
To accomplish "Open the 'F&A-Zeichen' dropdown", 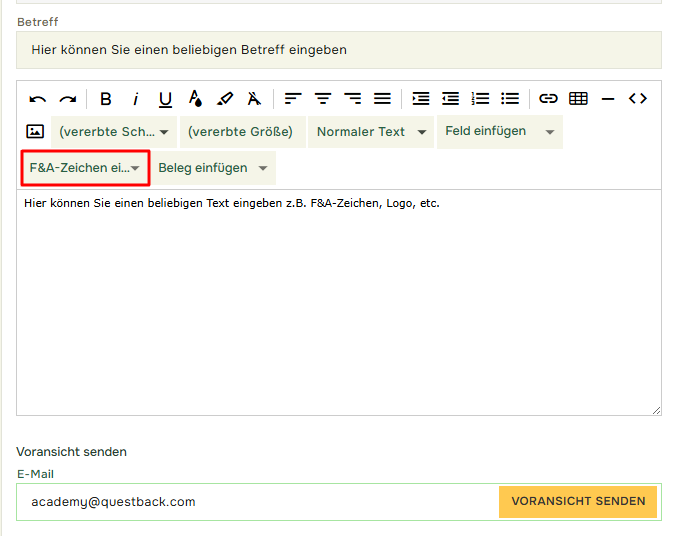I will pyautogui.click(x=85, y=168).
